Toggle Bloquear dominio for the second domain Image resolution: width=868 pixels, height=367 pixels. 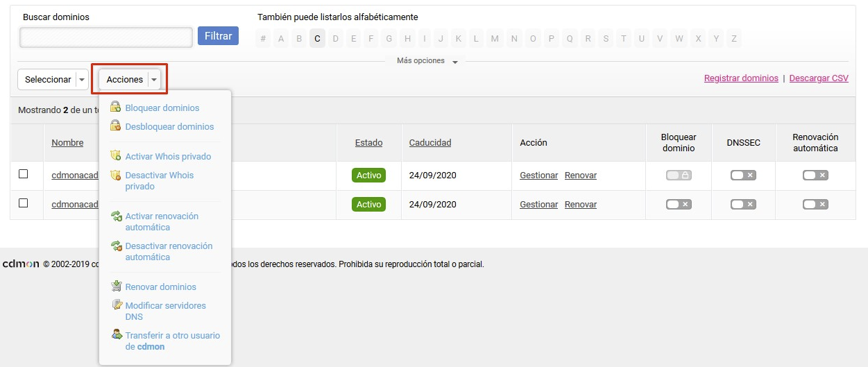pyautogui.click(x=679, y=205)
